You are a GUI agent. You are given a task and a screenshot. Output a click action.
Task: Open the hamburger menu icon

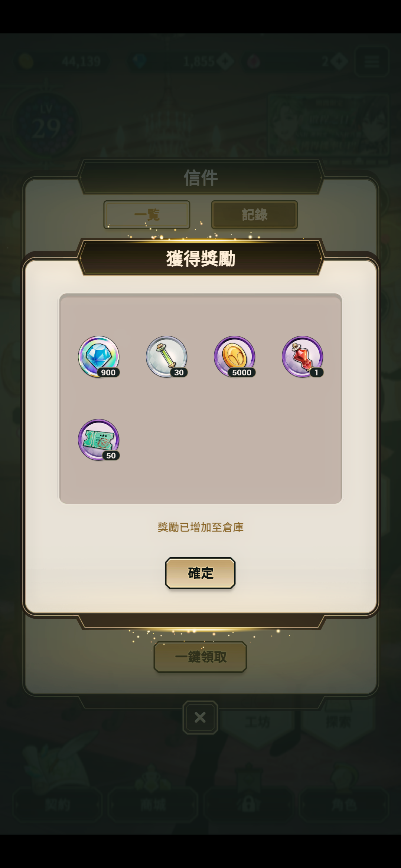click(372, 62)
